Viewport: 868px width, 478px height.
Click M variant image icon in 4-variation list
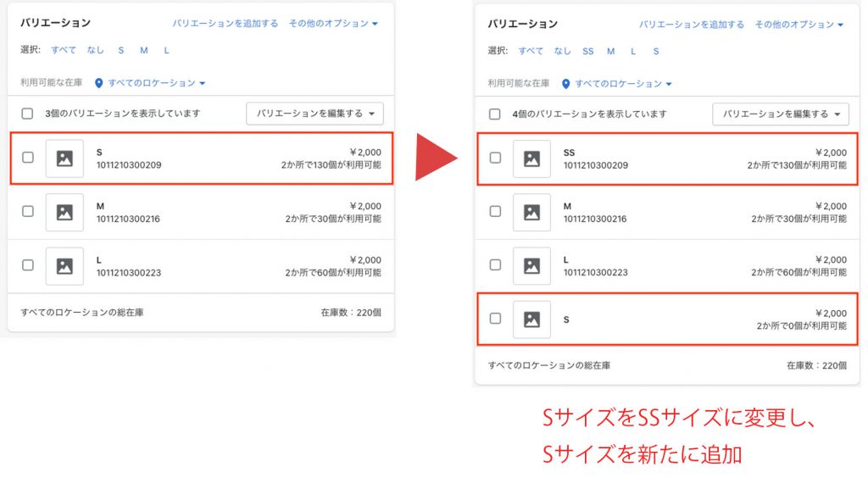[531, 213]
